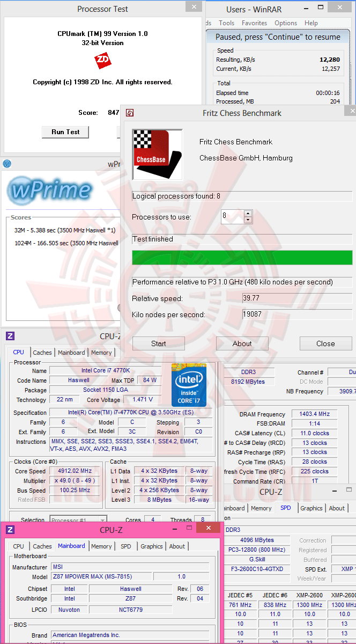The height and width of the screenshot is (644, 356).
Task: Open WinRAR Favorites menu
Action: [x=254, y=23]
